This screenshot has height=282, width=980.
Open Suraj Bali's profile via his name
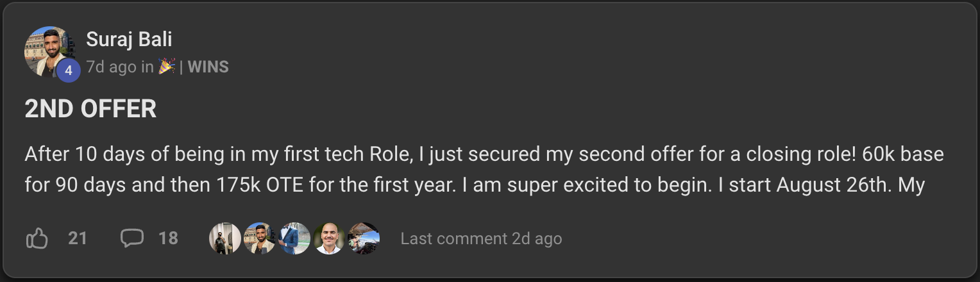pos(129,40)
